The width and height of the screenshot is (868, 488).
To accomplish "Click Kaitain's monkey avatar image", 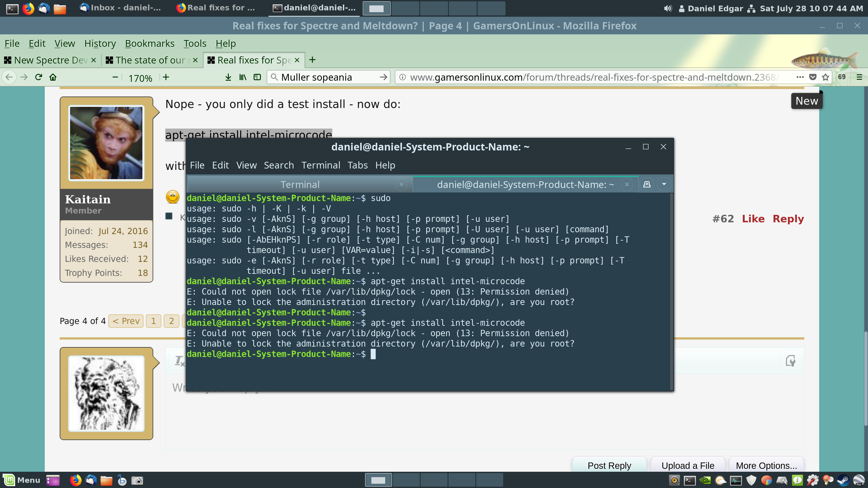I will tap(106, 143).
